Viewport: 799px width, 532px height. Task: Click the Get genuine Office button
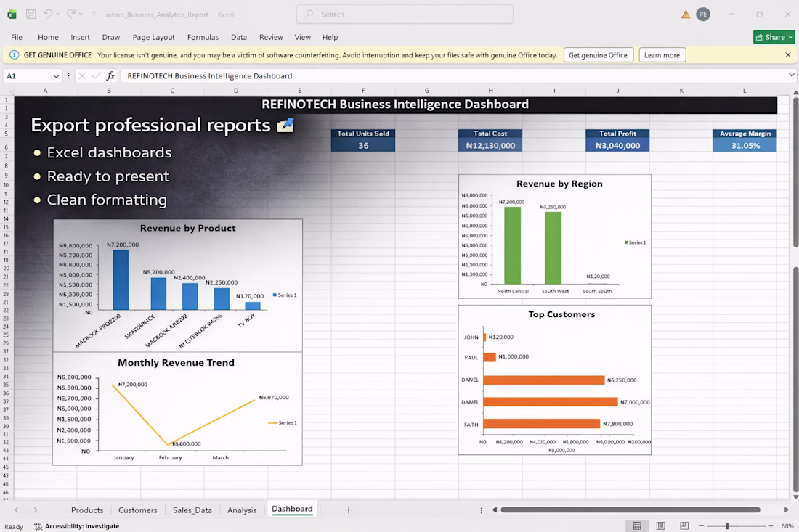[599, 55]
